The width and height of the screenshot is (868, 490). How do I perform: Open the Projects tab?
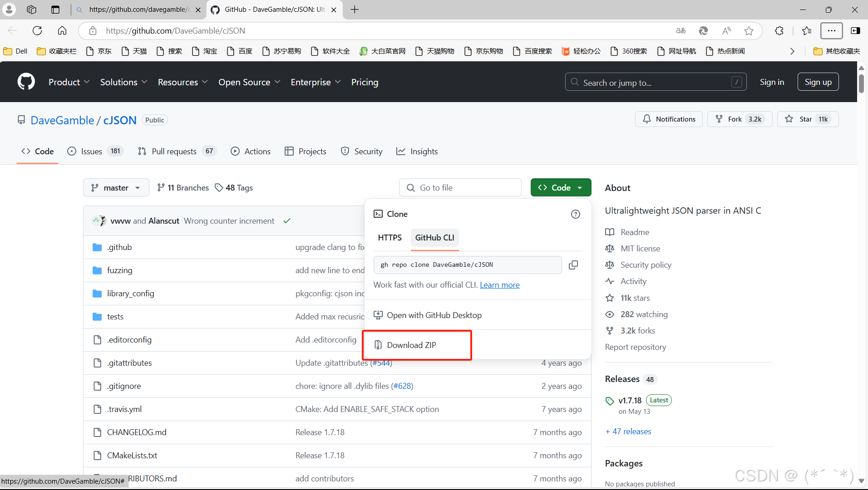click(x=305, y=152)
